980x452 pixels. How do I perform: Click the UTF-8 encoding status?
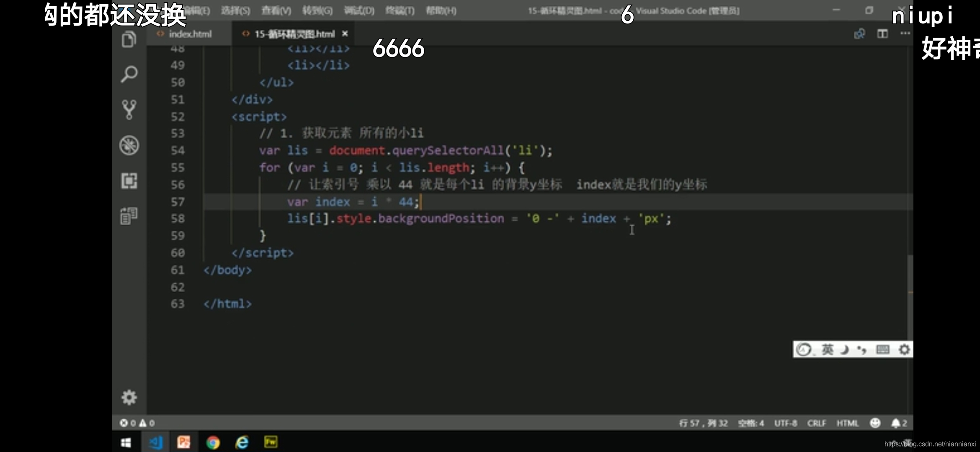coord(785,423)
